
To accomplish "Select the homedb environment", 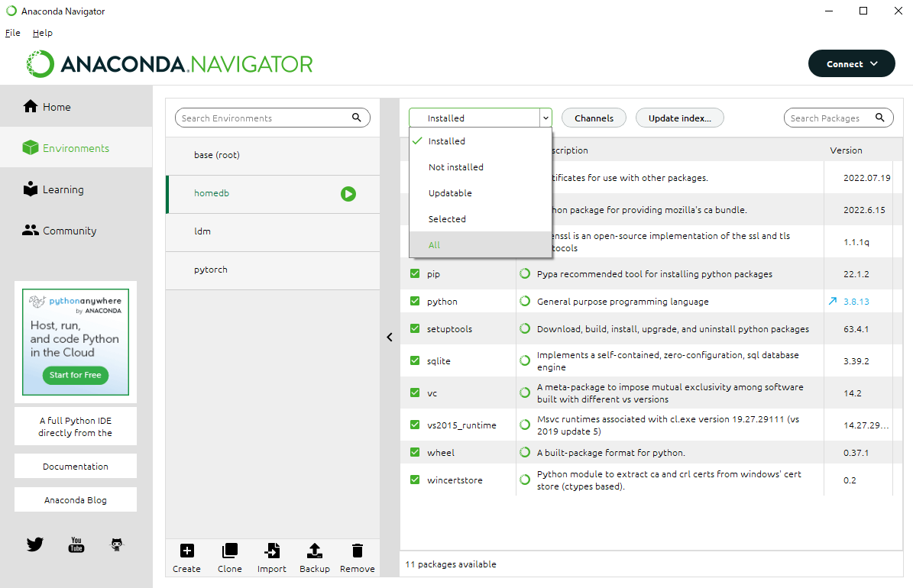I will (x=273, y=193).
